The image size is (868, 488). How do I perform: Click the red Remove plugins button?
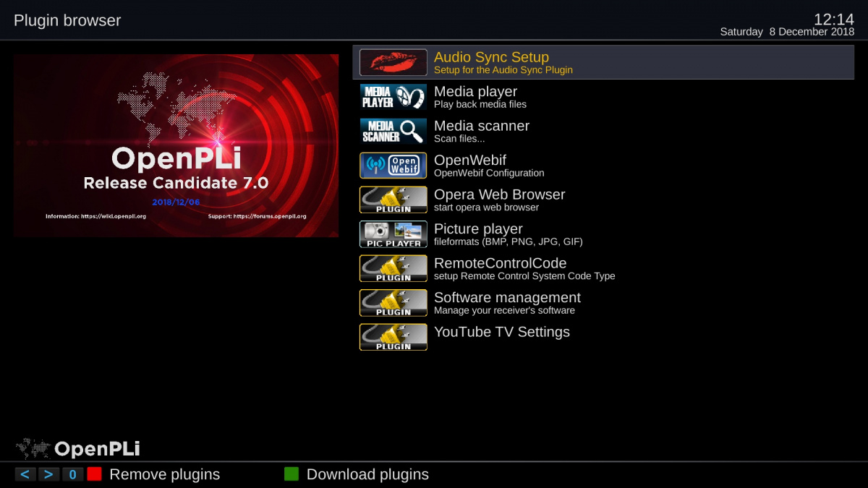click(x=94, y=474)
